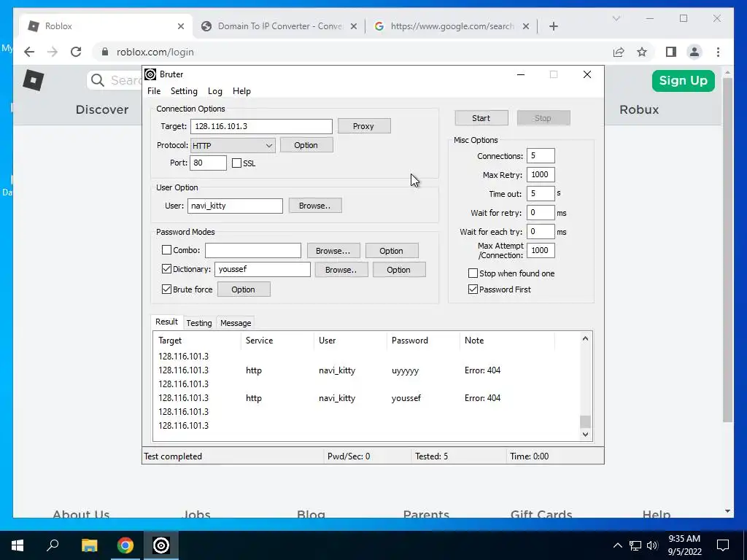The width and height of the screenshot is (747, 560).
Task: Click Chrome forward arrow icon
Action: click(53, 52)
